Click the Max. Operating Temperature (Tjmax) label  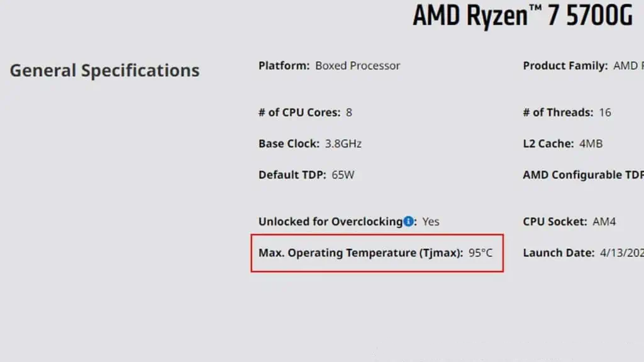[360, 253]
